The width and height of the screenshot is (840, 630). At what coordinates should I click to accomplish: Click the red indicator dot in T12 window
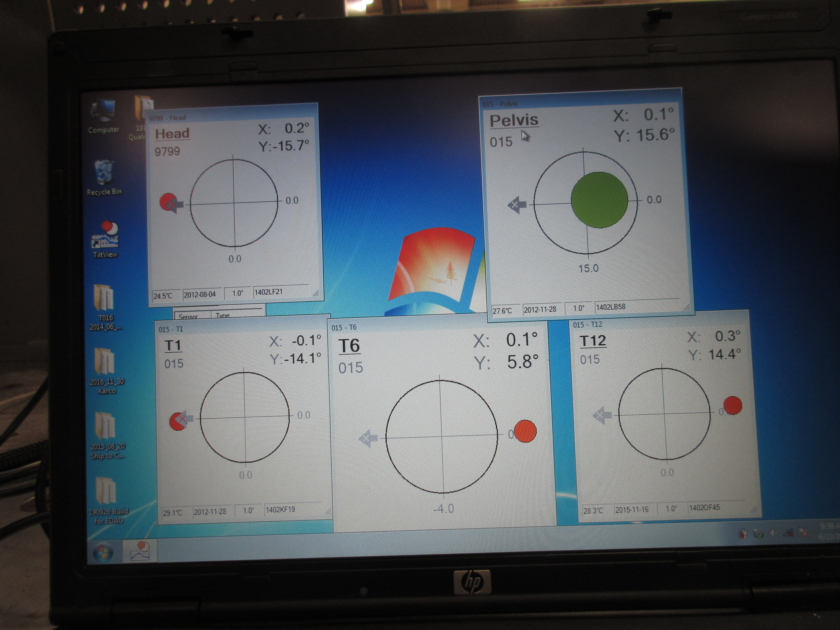[x=732, y=405]
